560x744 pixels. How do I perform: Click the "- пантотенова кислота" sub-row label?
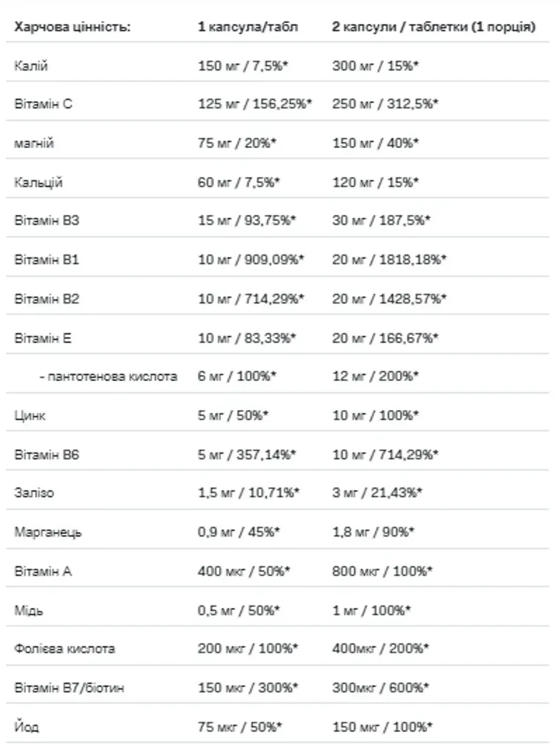tap(108, 376)
